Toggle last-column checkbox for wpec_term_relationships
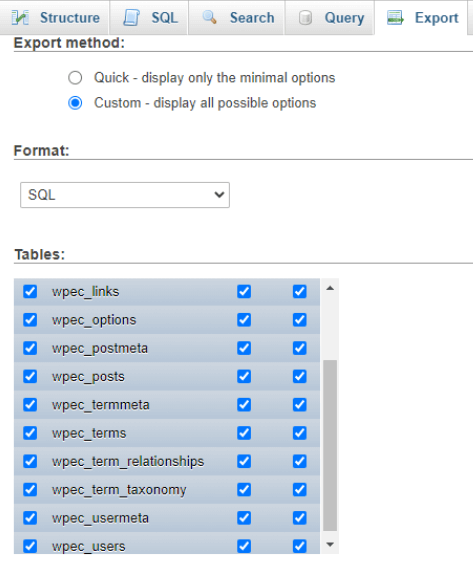 (299, 461)
